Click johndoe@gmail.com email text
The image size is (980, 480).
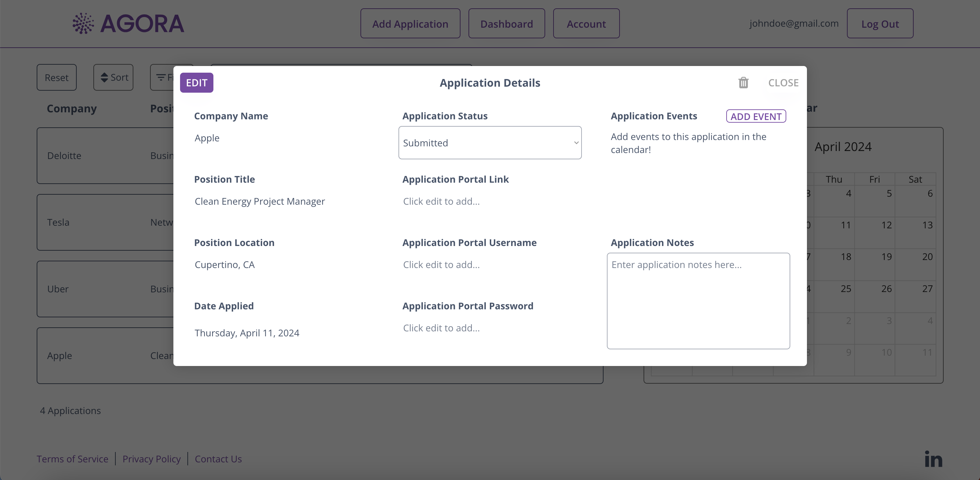(794, 24)
